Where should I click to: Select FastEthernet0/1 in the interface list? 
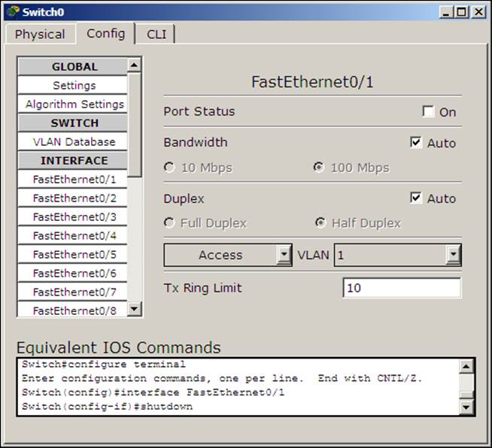[x=73, y=180]
